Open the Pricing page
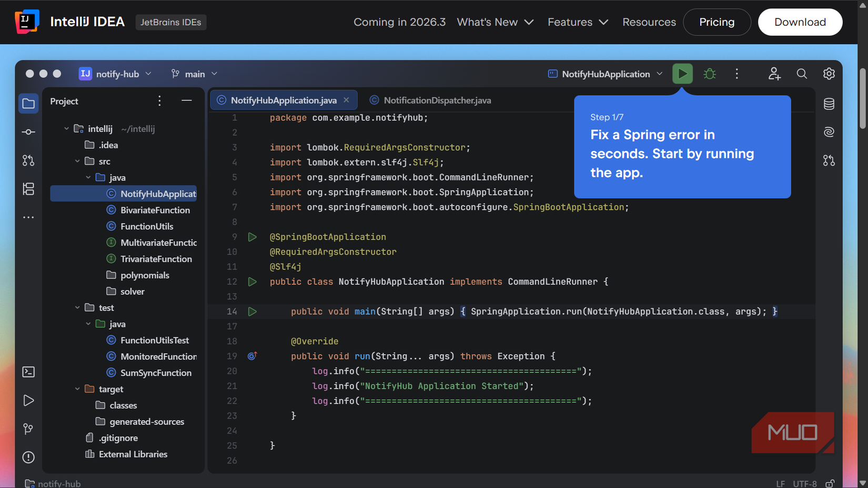Screen dimensions: 868x488 point(716,22)
